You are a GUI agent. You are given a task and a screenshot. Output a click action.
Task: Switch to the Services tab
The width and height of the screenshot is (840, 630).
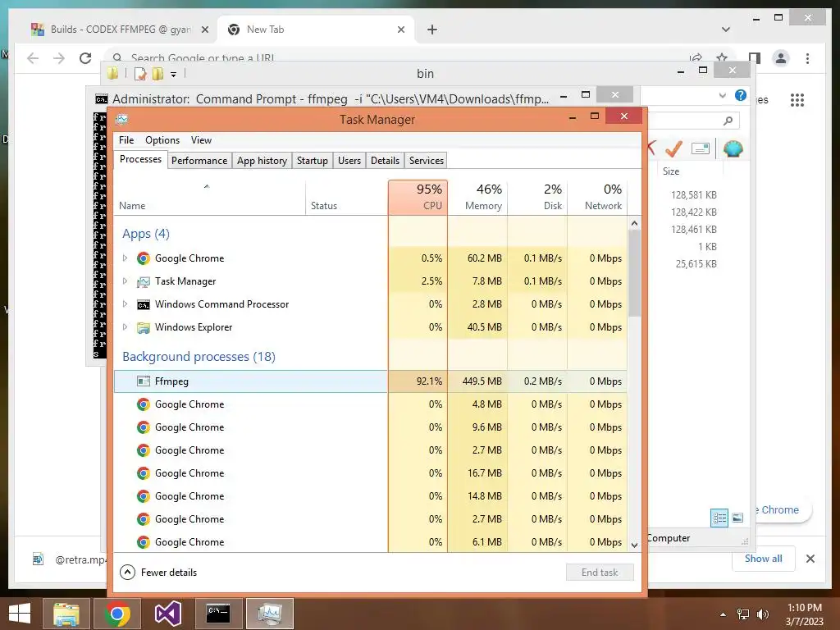[427, 161]
